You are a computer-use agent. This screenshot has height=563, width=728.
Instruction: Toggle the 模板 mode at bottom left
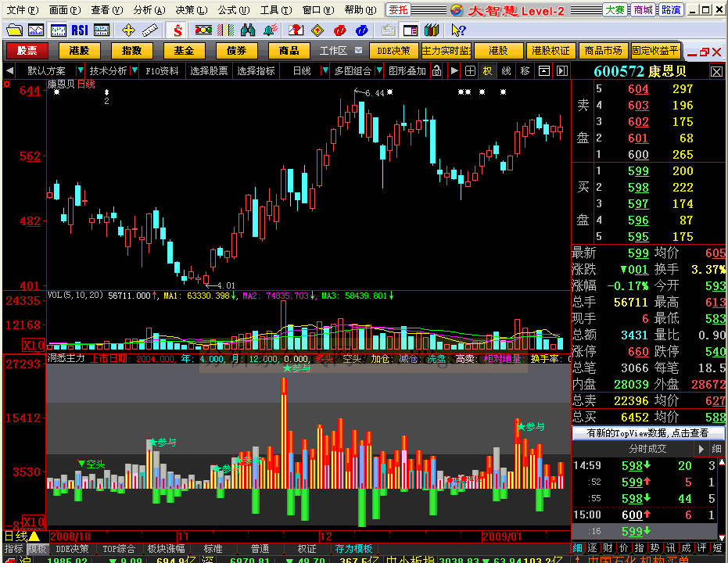[x=38, y=549]
